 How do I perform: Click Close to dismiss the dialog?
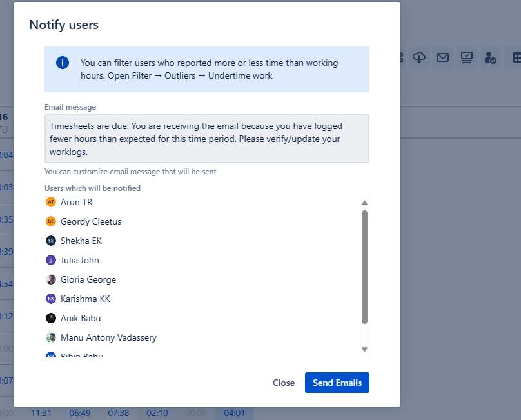pyautogui.click(x=283, y=383)
